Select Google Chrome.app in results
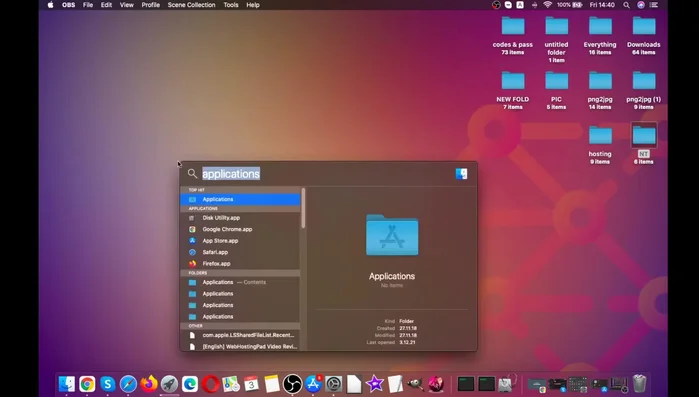This screenshot has width=699, height=397. [240, 229]
